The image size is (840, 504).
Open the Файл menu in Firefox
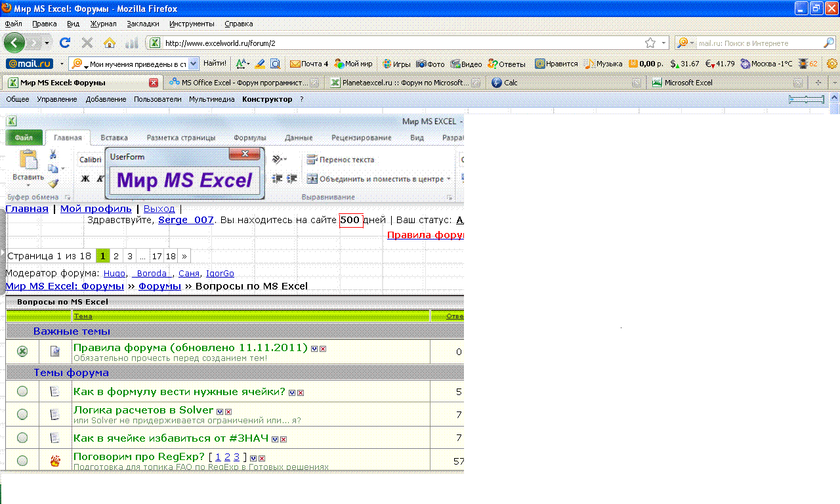(13, 24)
